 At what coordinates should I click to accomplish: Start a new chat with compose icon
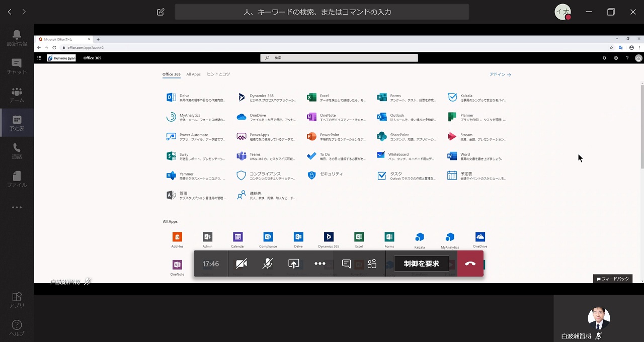point(160,12)
